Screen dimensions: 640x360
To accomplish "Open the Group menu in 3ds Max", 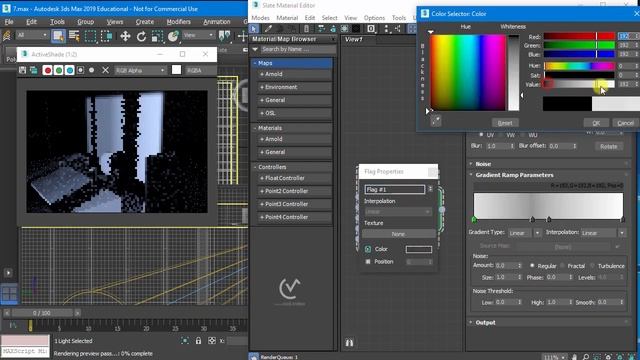I will (x=85, y=22).
